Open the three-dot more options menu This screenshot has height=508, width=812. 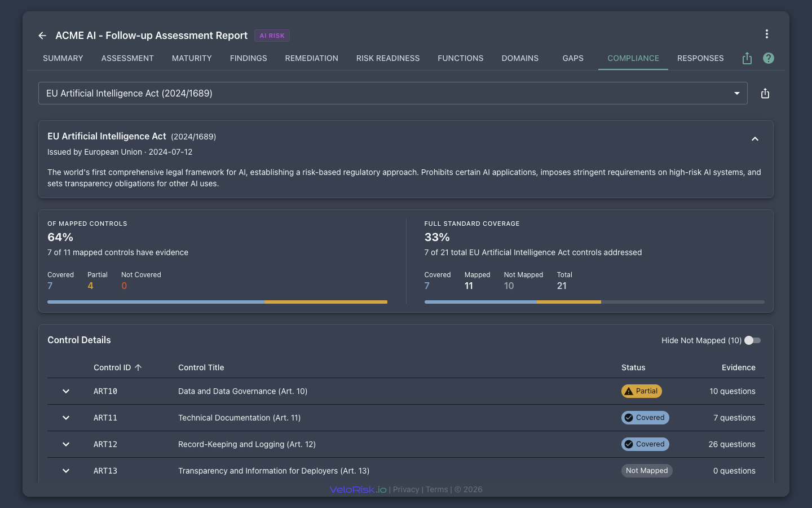pyautogui.click(x=767, y=34)
